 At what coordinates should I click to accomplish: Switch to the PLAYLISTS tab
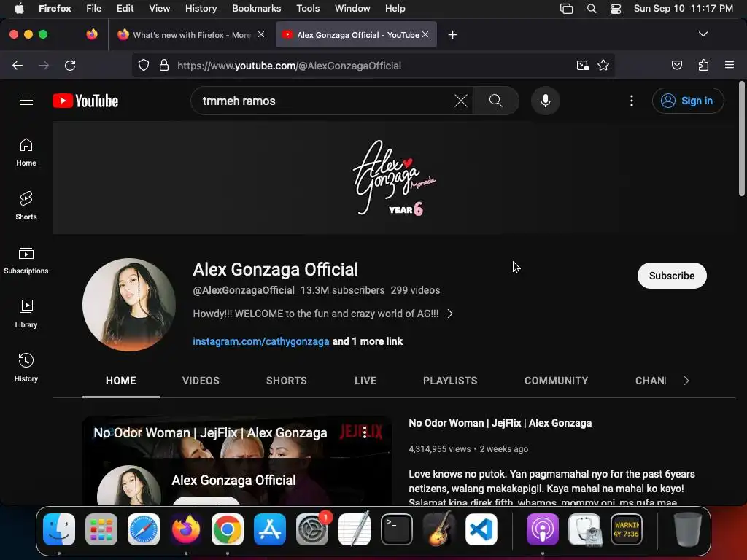(x=450, y=381)
